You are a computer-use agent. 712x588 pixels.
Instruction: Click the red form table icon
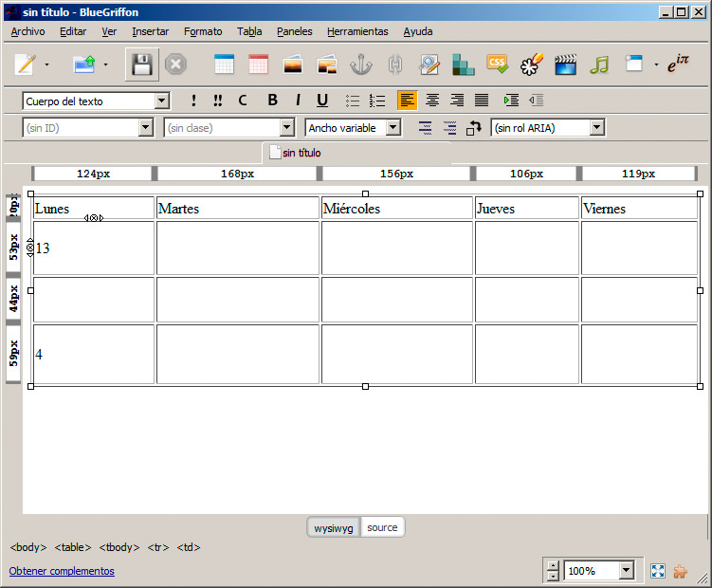258,64
